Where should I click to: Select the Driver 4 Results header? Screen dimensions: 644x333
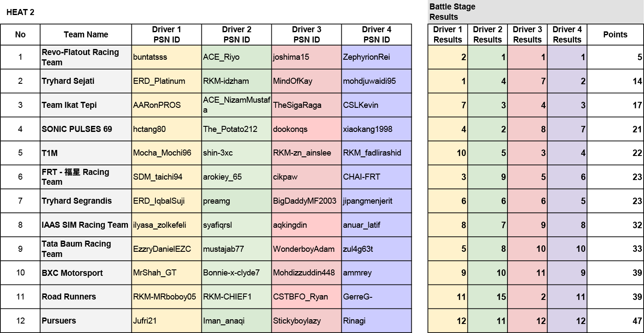[567, 34]
